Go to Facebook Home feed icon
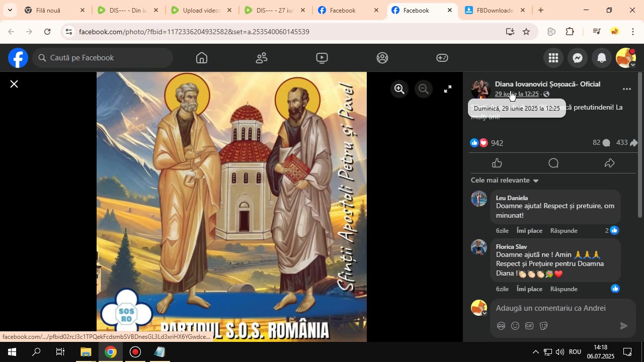The height and width of the screenshot is (362, 644). point(202,58)
